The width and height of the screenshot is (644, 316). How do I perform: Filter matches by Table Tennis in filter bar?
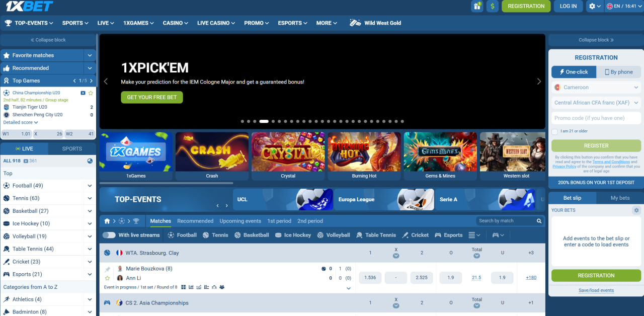click(376, 235)
